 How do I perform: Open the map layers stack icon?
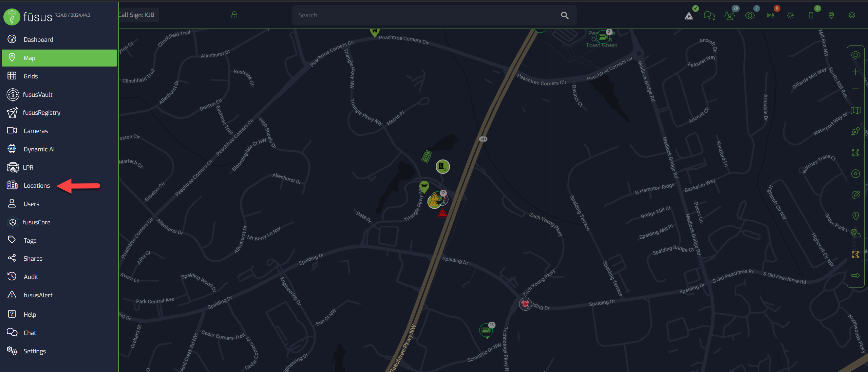[x=852, y=15]
